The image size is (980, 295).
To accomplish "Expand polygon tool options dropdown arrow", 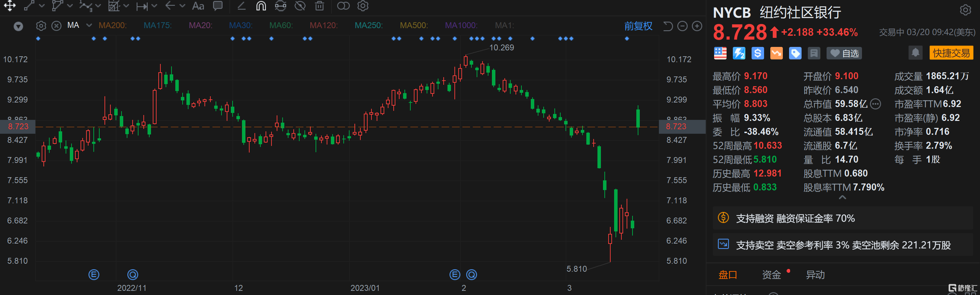I will point(70,6).
